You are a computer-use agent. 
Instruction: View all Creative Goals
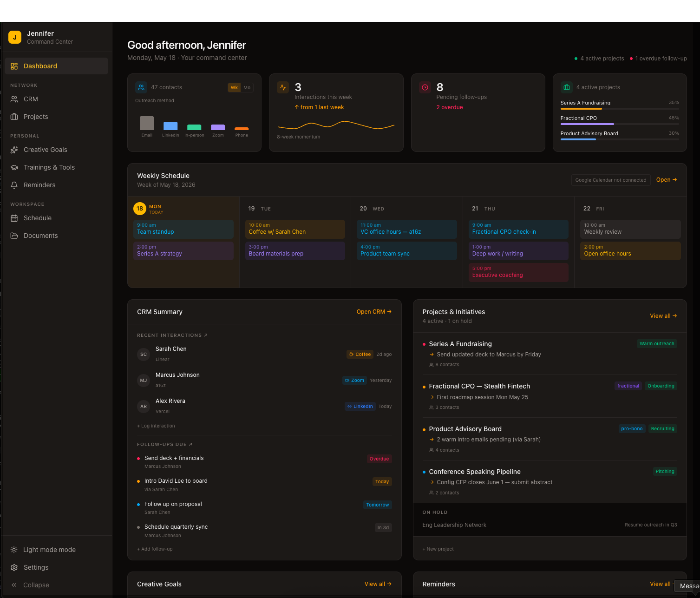coord(378,584)
